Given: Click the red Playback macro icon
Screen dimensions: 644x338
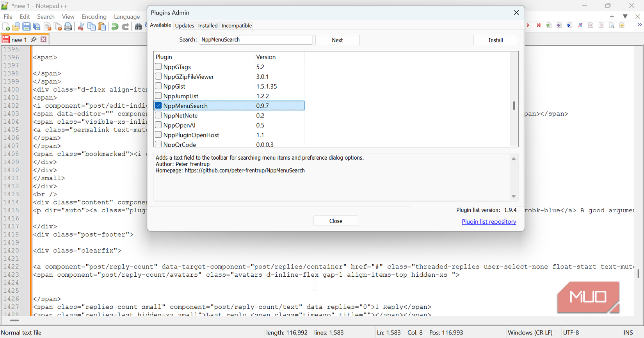Looking at the screenshot, I should pos(528,25).
